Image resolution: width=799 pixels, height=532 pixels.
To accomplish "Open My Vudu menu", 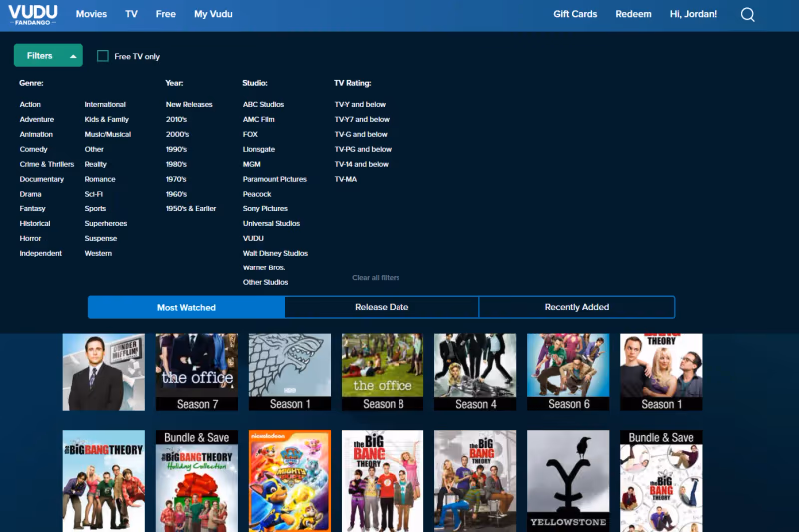I will coord(213,14).
